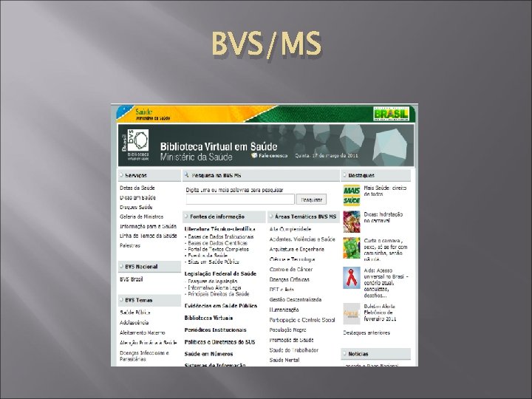The image size is (532, 399).
Task: Open Doenças Crônicas link
Action: [289, 279]
